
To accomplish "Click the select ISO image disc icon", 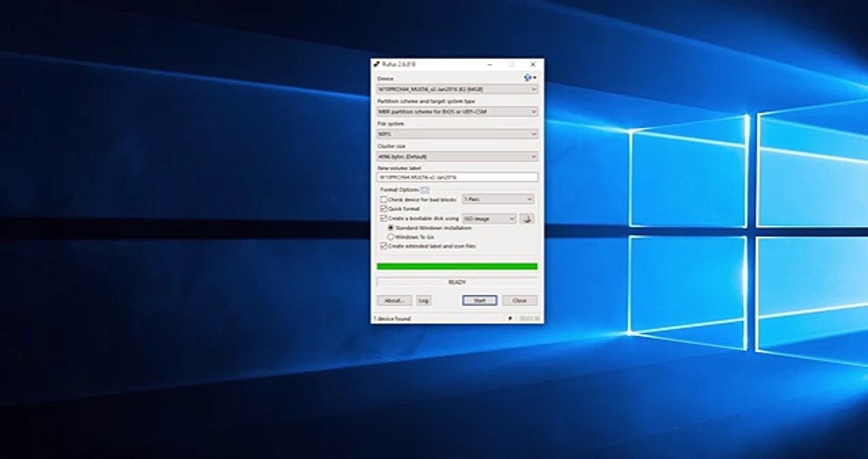I will tap(527, 219).
